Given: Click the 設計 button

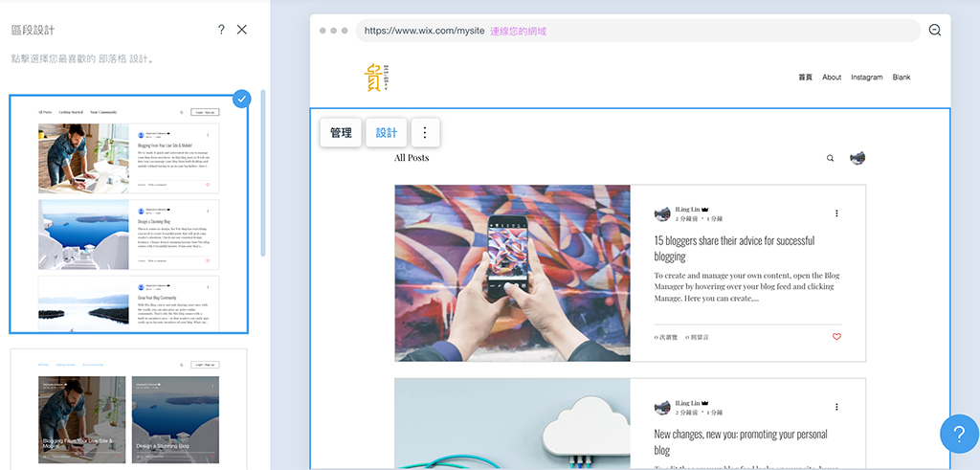Looking at the screenshot, I should click(387, 133).
